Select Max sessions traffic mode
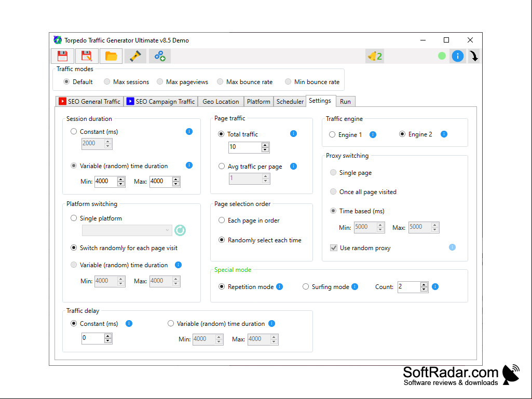532x399 pixels. pyautogui.click(x=127, y=82)
